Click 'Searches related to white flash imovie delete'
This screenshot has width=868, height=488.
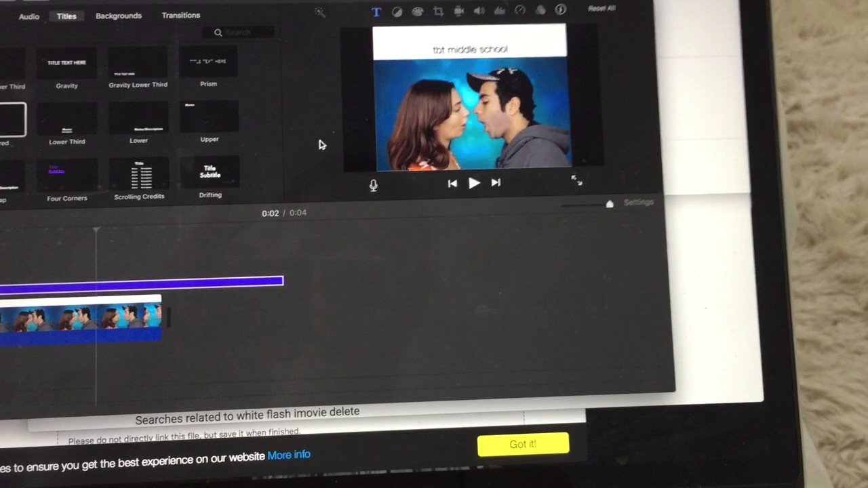point(248,416)
